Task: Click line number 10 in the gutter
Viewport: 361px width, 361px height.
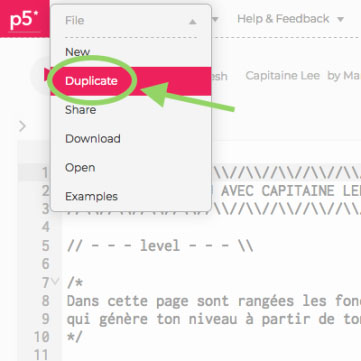Action: tap(42, 337)
